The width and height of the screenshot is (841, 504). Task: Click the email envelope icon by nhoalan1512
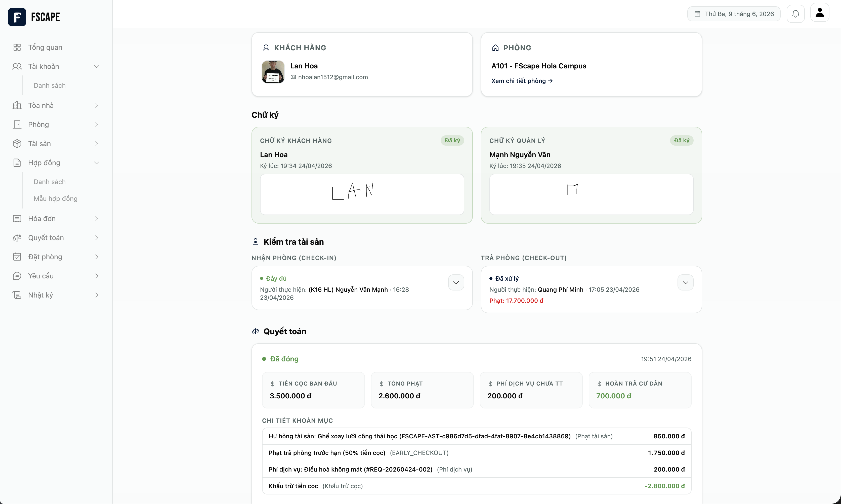click(x=293, y=77)
